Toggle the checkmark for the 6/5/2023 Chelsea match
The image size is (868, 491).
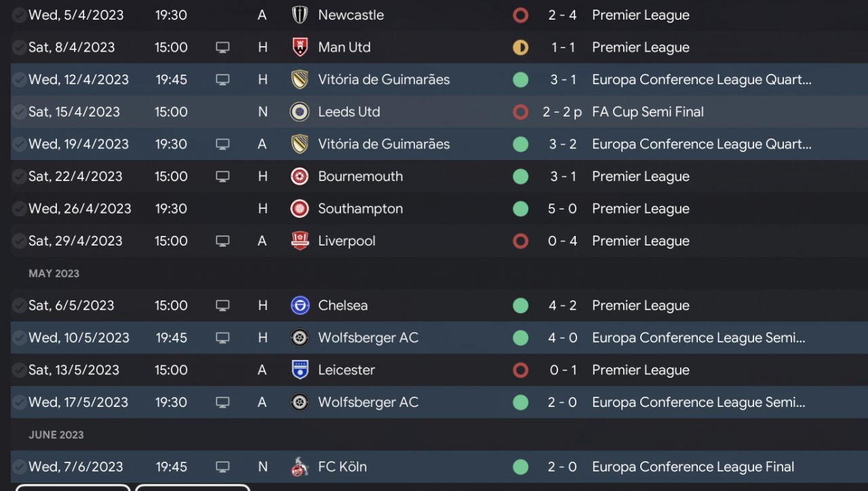[19, 305]
